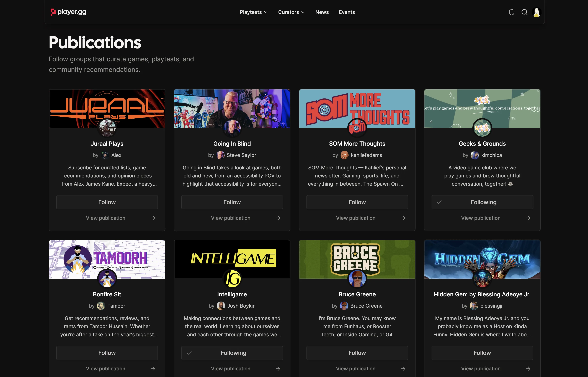Screen dimensions: 588x377
Task: Click the player.gg logo
Action: (68, 12)
